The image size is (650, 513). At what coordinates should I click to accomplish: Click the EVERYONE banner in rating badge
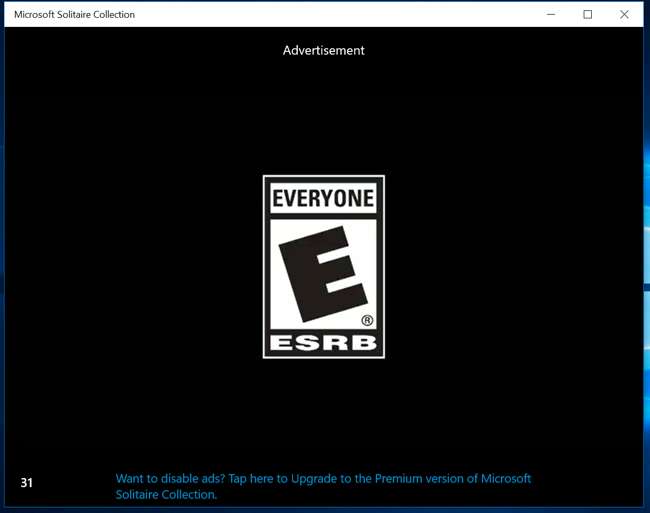point(323,199)
